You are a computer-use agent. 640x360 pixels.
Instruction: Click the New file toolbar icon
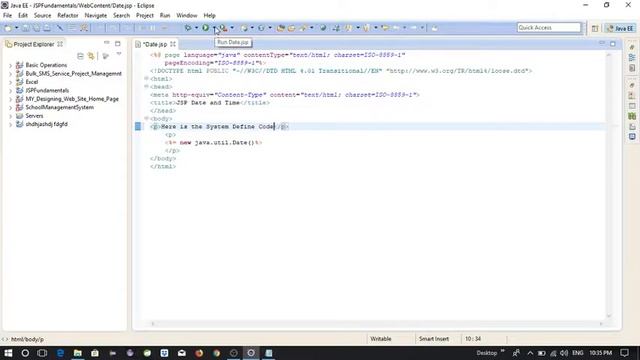point(8,28)
